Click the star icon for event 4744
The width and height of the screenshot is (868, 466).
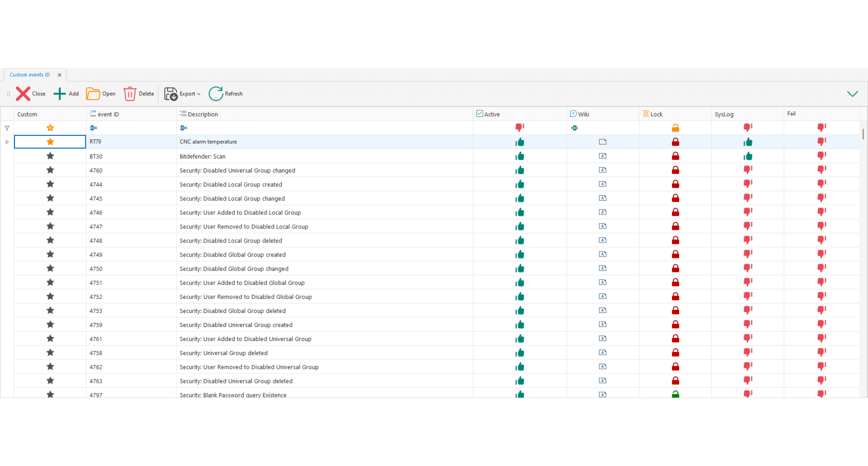tap(50, 184)
